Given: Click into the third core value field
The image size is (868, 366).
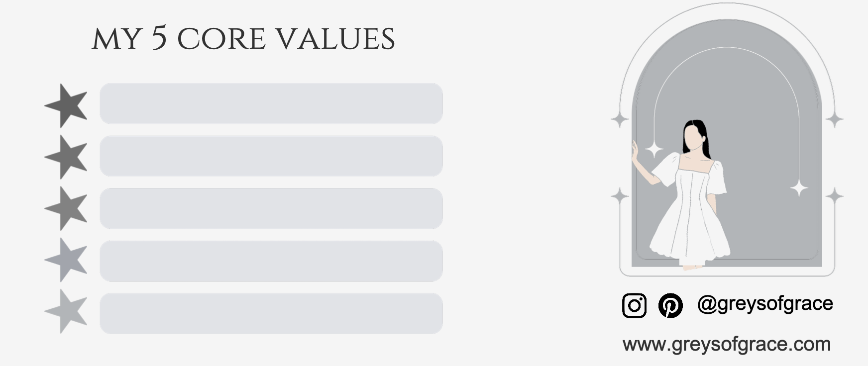Looking at the screenshot, I should (x=271, y=208).
